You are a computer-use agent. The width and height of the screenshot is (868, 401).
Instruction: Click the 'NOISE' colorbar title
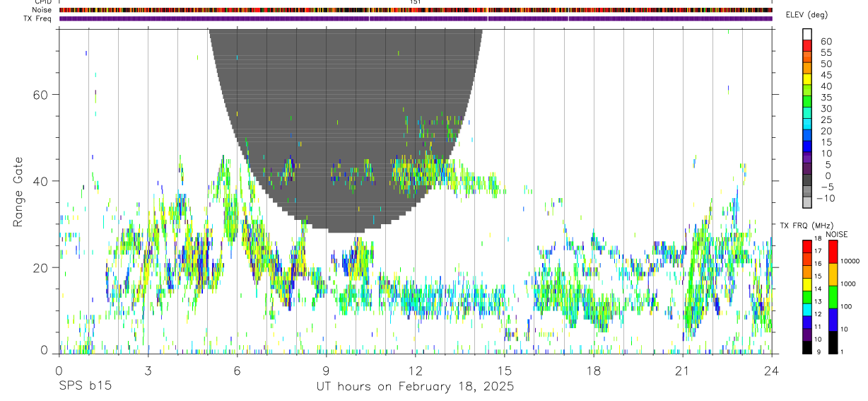[836, 234]
